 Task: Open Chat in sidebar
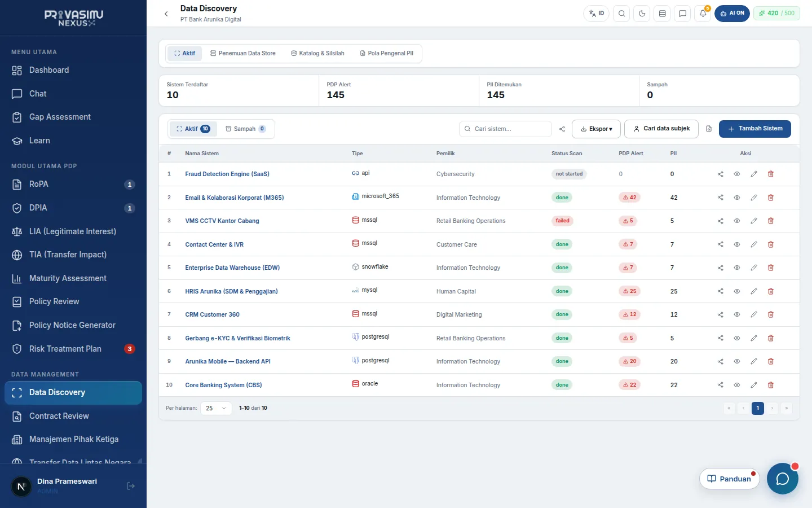(73, 94)
